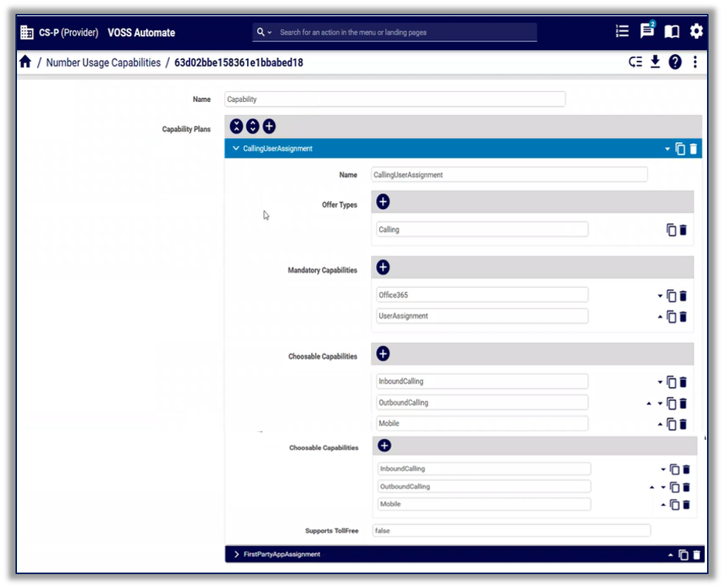Image resolution: width=724 pixels, height=588 pixels.
Task: Click the Supports TollFree field
Action: tap(510, 531)
